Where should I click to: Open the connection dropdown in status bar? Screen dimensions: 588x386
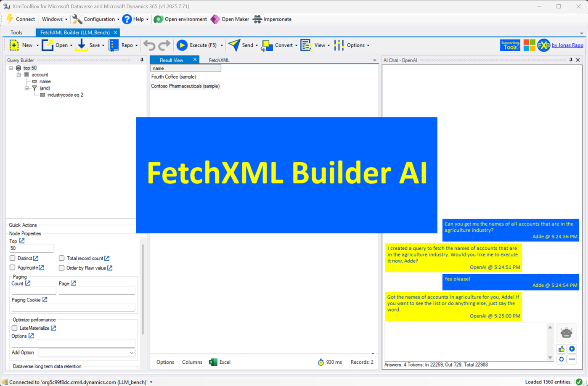pos(151,382)
